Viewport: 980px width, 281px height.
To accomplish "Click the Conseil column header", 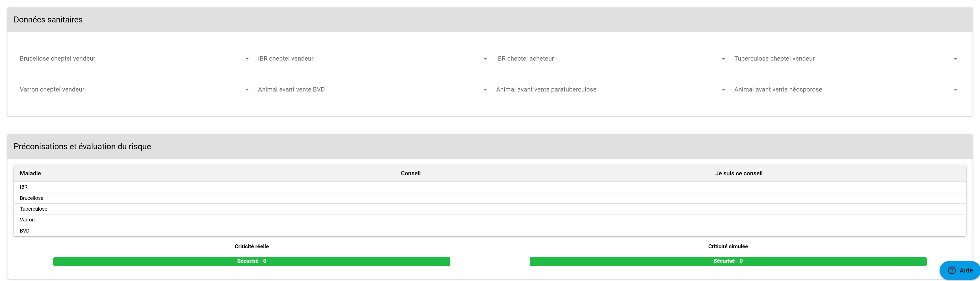I will [x=410, y=173].
